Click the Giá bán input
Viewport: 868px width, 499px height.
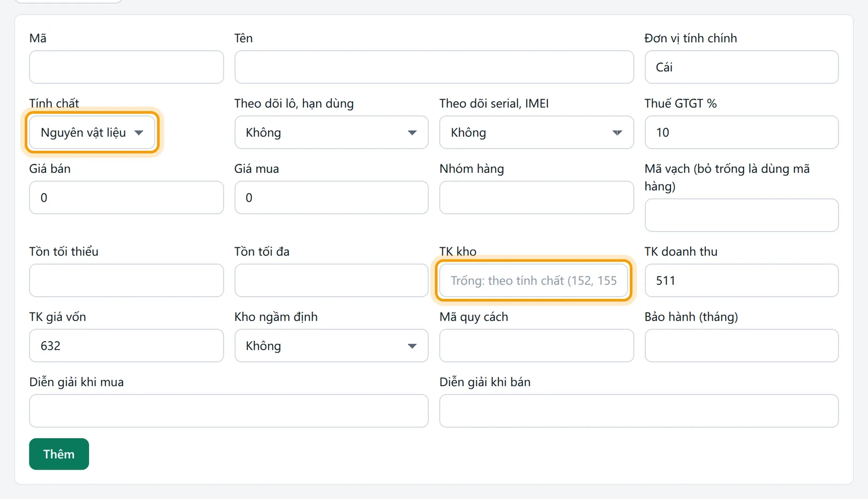pyautogui.click(x=126, y=197)
